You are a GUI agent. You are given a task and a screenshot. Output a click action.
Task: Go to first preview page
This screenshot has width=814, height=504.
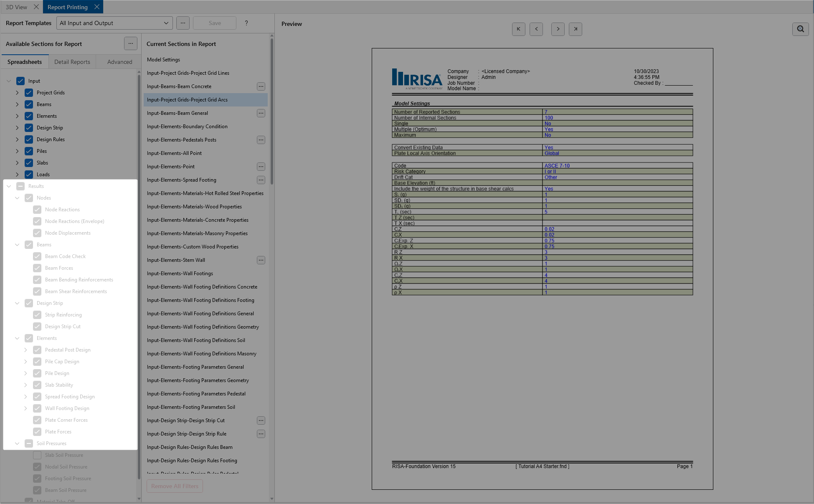[x=518, y=29]
